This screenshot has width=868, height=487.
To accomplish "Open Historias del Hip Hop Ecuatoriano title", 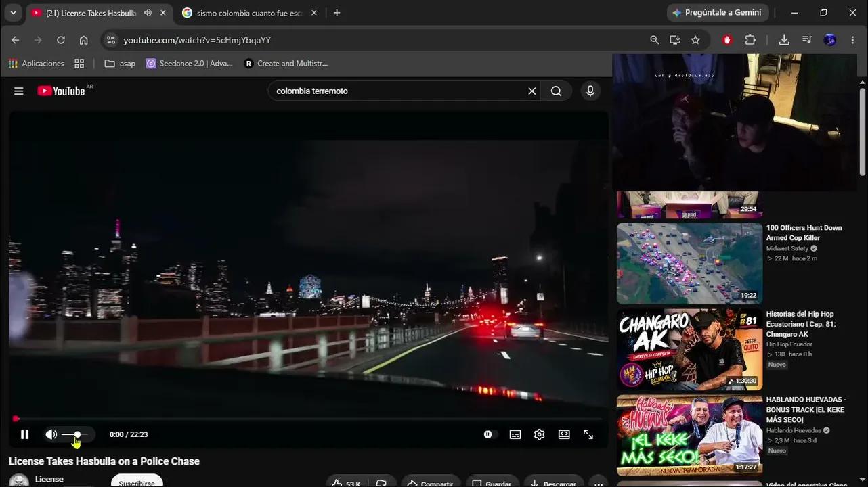I will click(801, 324).
